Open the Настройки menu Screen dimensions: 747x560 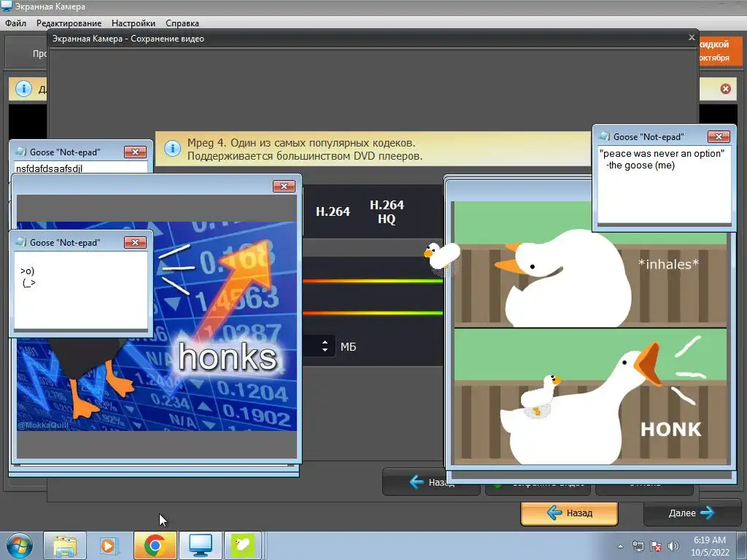[x=133, y=23]
